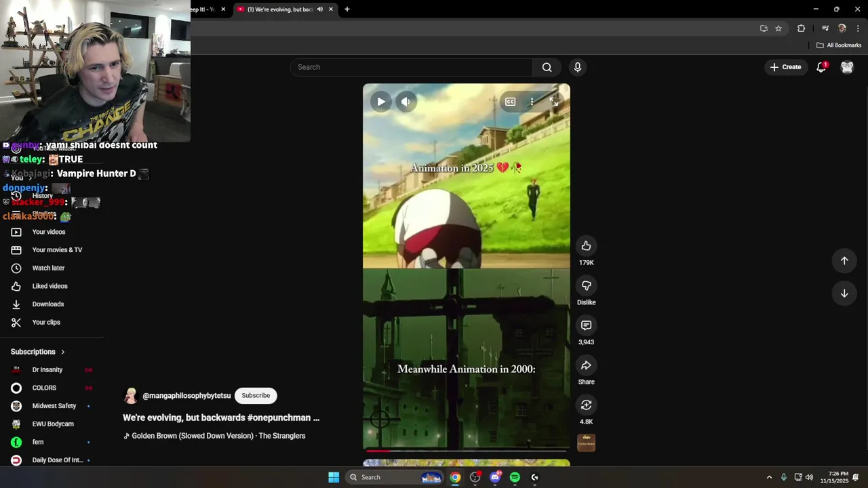This screenshot has height=488, width=868.
Task: Play the Shorts video
Action: point(381,102)
